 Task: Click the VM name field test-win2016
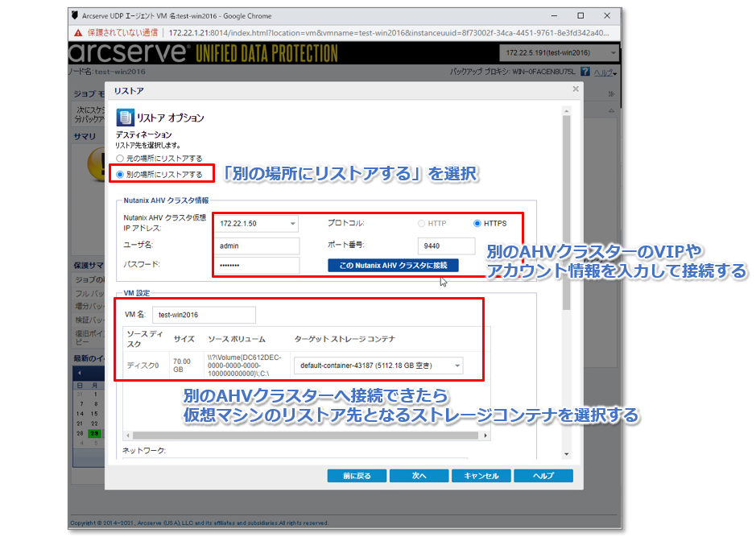[204, 315]
